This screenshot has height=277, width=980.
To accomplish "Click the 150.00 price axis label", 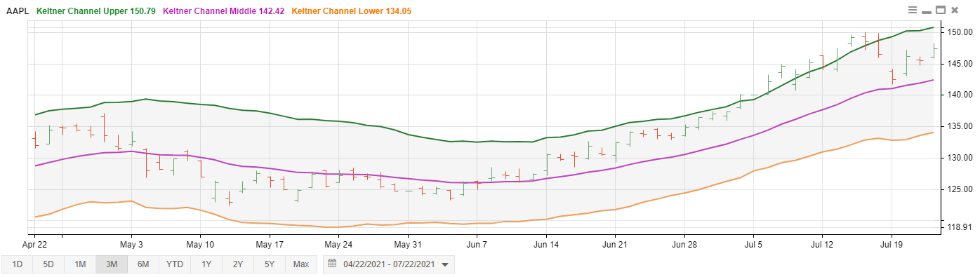I will click(x=960, y=32).
